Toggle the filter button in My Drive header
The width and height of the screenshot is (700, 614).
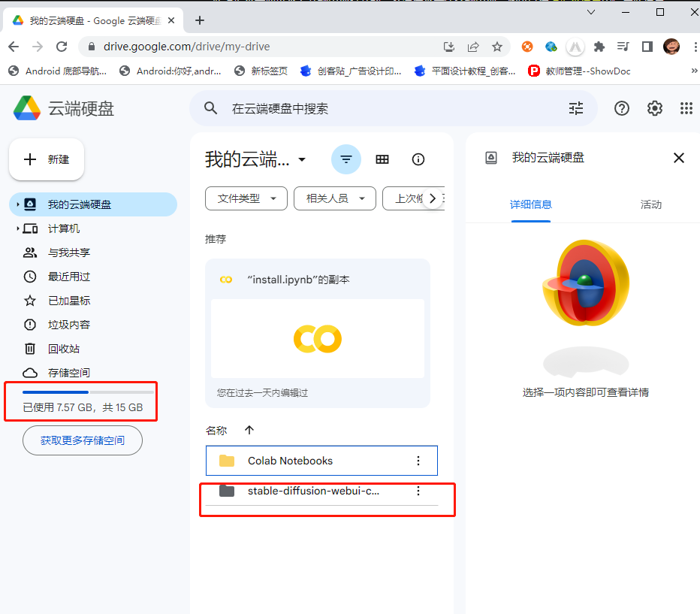click(x=346, y=159)
